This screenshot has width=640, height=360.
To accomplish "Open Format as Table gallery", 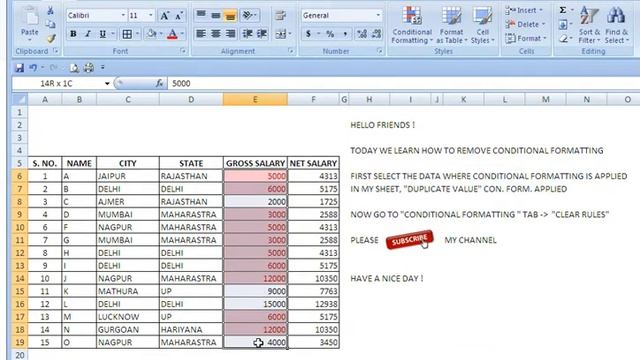I will click(452, 24).
